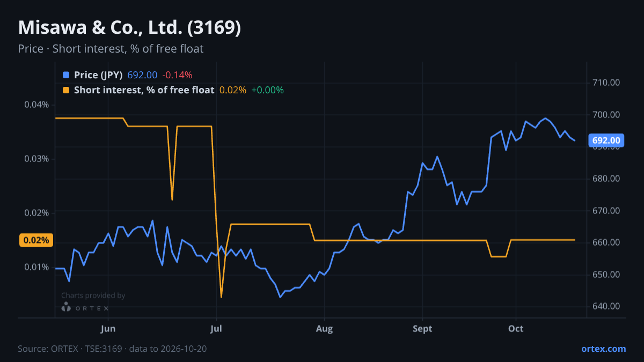Screen dimensions: 644x362
Task: Click the 0.01% left axis label
Action: (x=36, y=267)
